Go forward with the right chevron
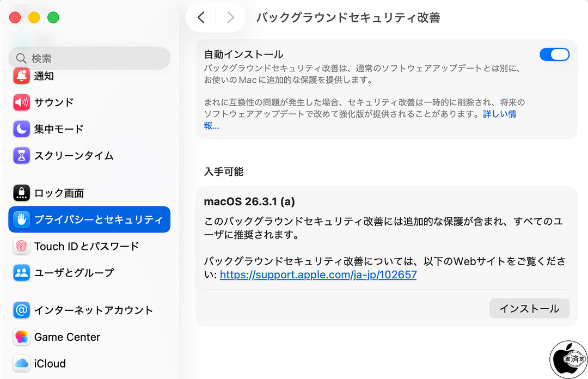Viewport: 588px width, 379px height. [x=230, y=17]
